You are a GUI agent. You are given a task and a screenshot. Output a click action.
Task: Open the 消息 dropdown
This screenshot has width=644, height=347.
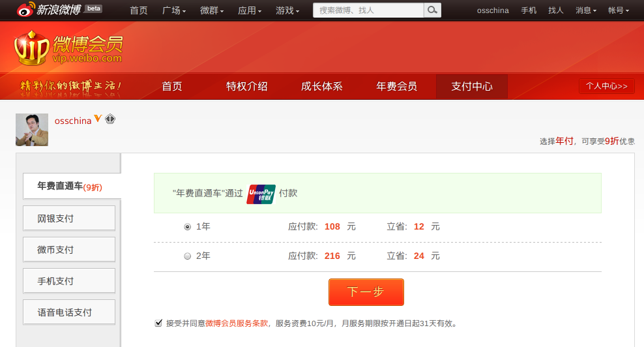[x=586, y=10]
